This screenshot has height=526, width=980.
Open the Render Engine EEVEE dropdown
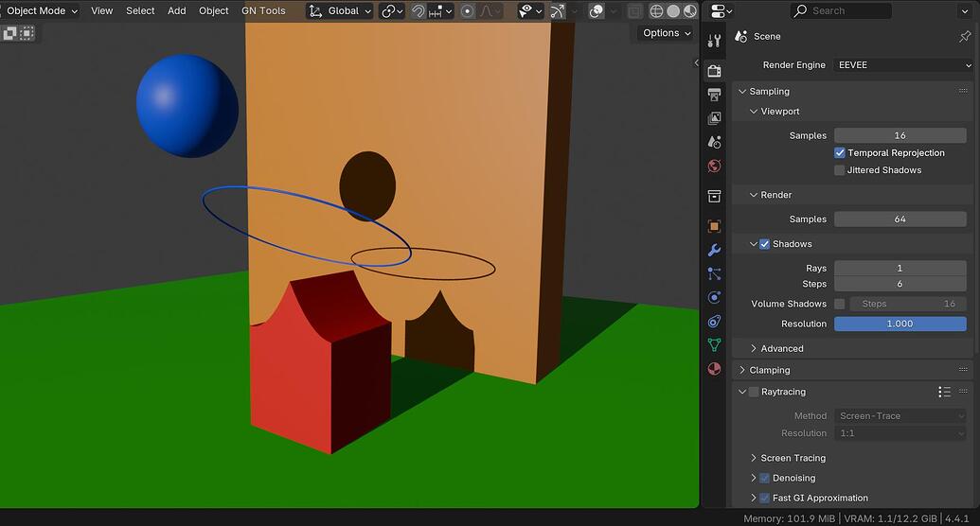point(903,65)
